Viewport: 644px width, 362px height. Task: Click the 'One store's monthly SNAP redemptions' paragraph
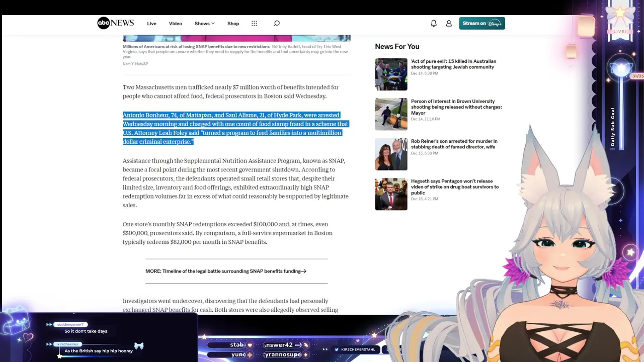(x=227, y=233)
